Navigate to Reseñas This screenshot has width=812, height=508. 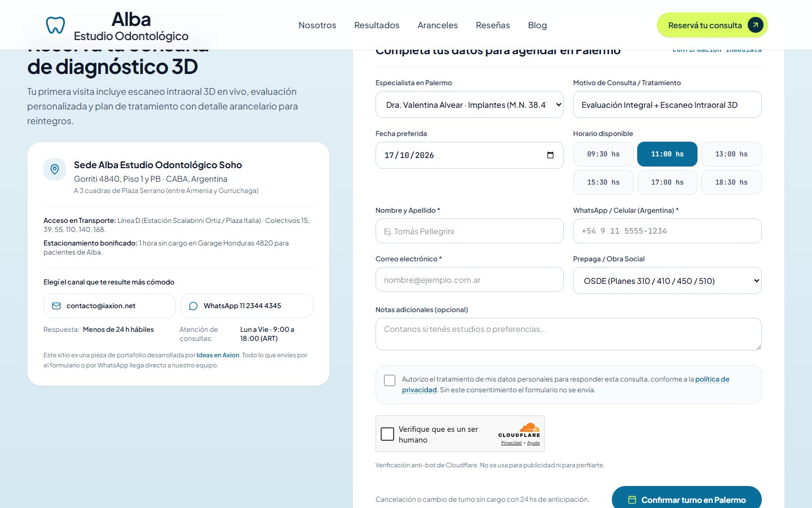coord(493,25)
